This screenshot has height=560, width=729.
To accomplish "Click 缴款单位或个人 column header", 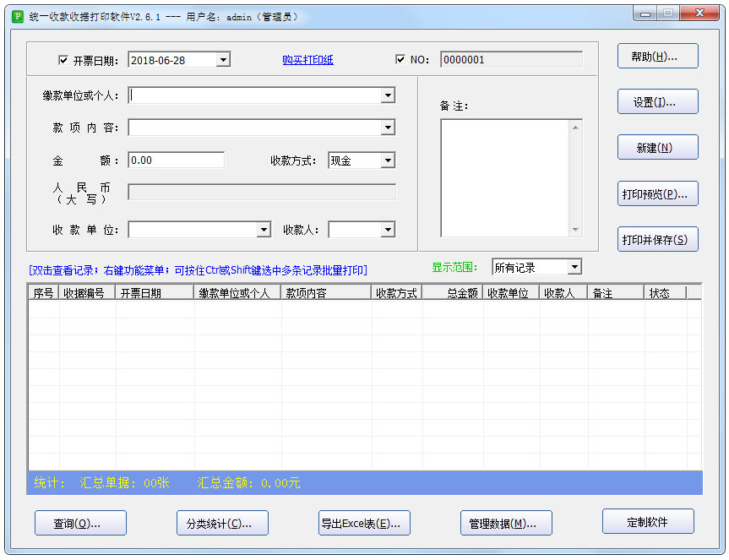I will click(237, 293).
